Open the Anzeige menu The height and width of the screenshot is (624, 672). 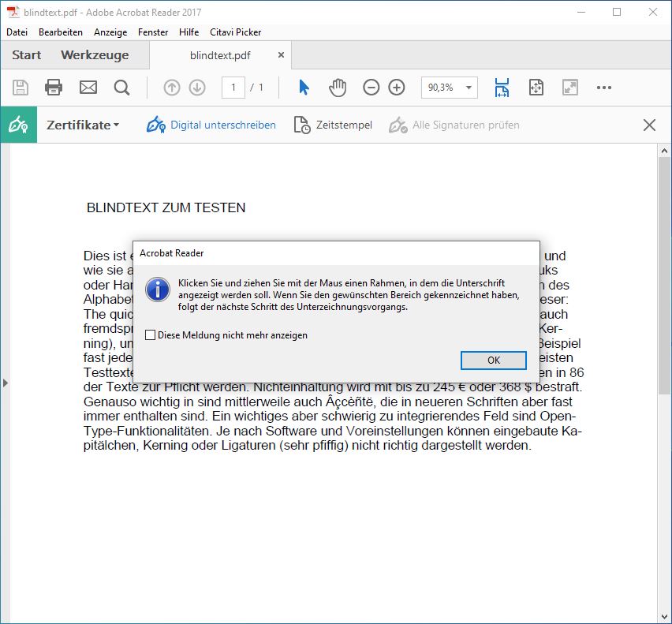(x=110, y=32)
